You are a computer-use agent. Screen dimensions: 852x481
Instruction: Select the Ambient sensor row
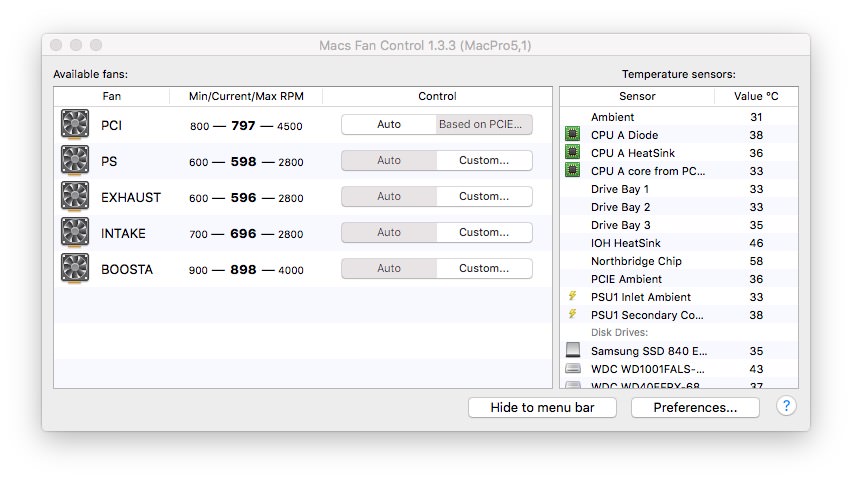(x=679, y=117)
